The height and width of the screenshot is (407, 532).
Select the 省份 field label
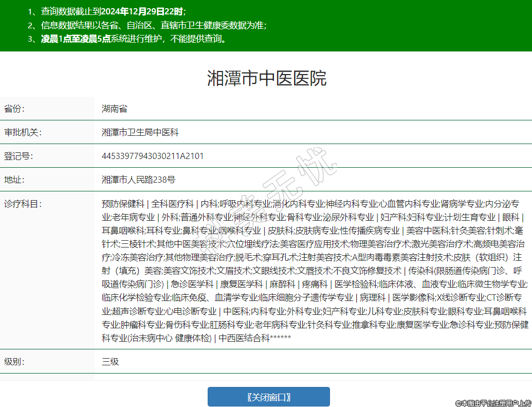click(14, 109)
